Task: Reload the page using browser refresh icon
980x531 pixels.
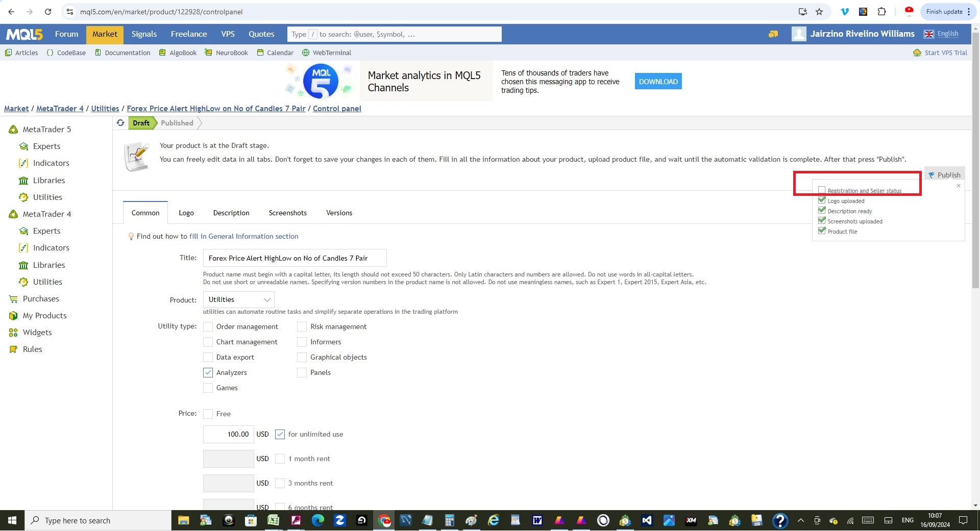Action: point(48,12)
